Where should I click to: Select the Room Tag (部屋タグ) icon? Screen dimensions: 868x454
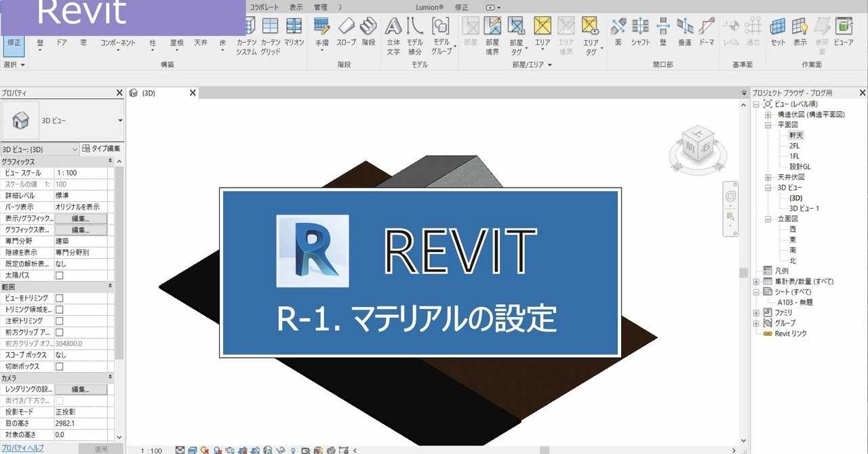pyautogui.click(x=516, y=26)
